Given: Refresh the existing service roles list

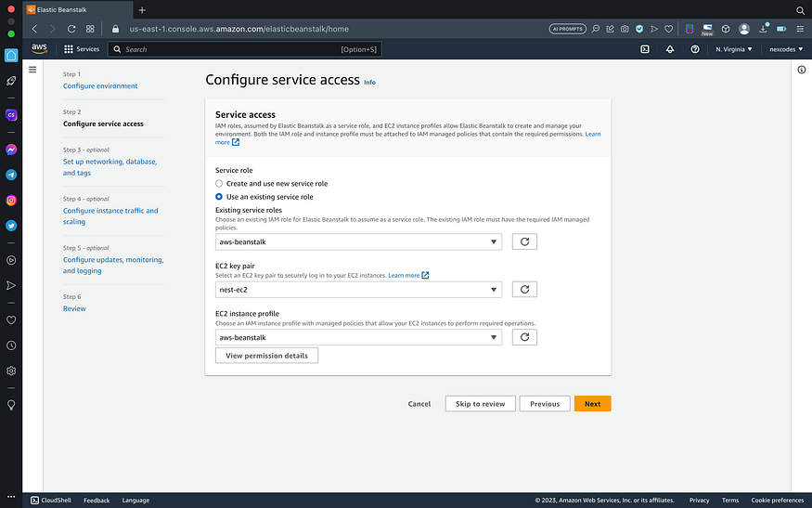Looking at the screenshot, I should 524,241.
